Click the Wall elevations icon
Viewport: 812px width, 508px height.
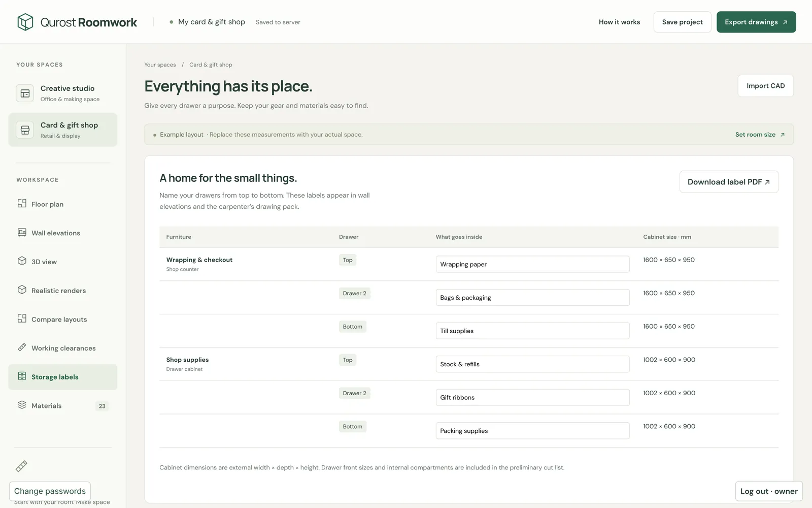22,232
